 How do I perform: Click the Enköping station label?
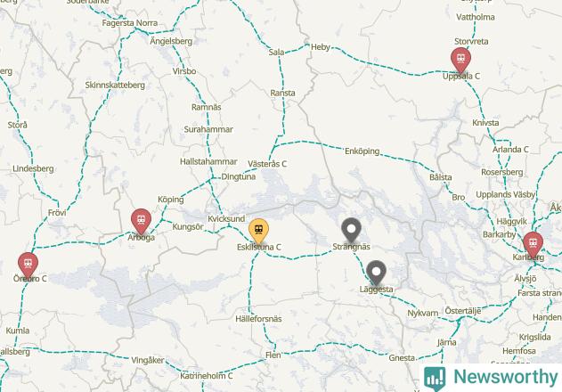[362, 151]
